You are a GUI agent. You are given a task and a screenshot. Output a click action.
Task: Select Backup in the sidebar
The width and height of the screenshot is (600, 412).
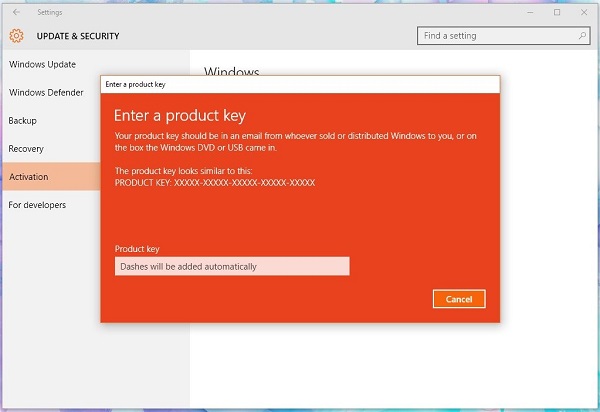[x=23, y=121]
